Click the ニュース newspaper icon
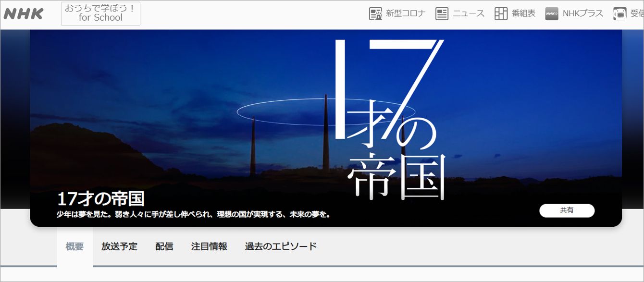Image resolution: width=644 pixels, height=282 pixels. (442, 14)
